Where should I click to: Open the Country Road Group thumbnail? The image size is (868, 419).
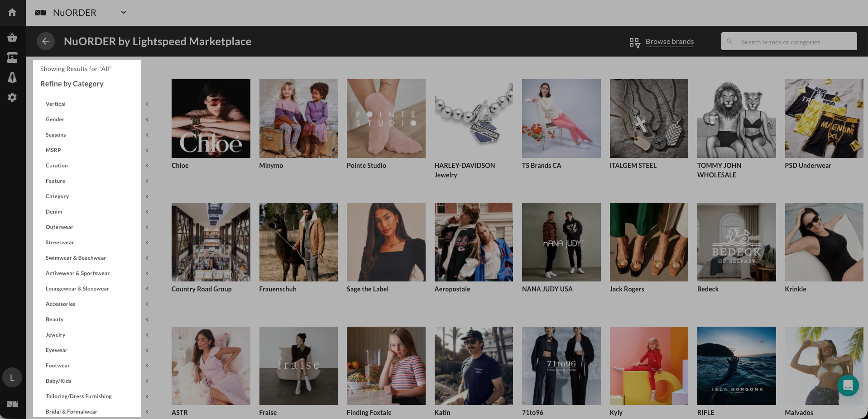[211, 242]
